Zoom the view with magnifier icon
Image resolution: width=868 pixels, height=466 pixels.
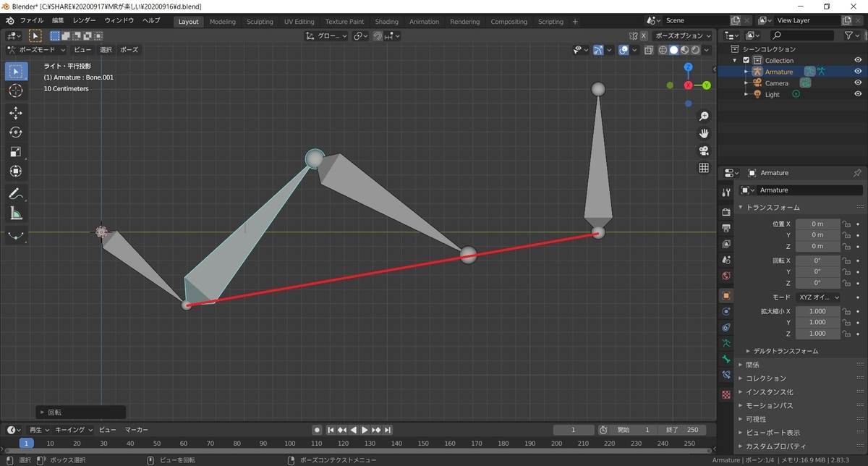point(704,116)
